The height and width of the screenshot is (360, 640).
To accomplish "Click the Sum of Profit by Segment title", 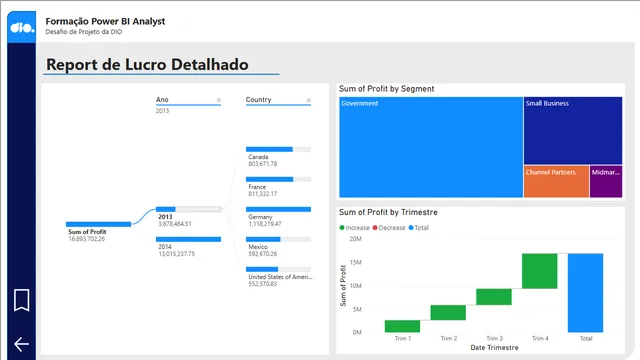I will click(387, 89).
